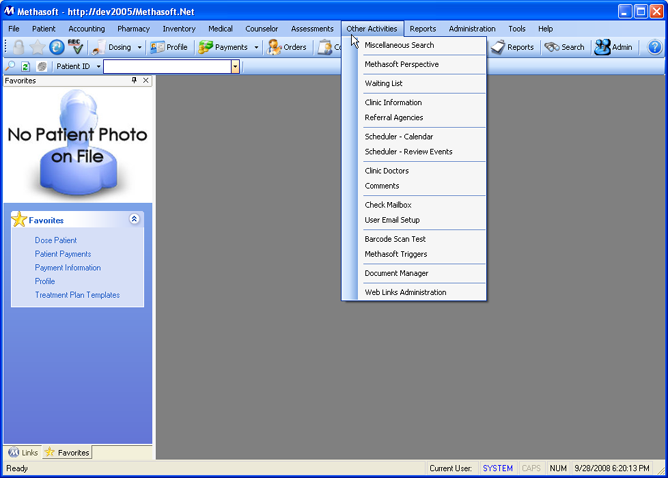Pin the Favorites panel with pushpin icon
Viewport: 668px width, 478px height.
coord(134,80)
